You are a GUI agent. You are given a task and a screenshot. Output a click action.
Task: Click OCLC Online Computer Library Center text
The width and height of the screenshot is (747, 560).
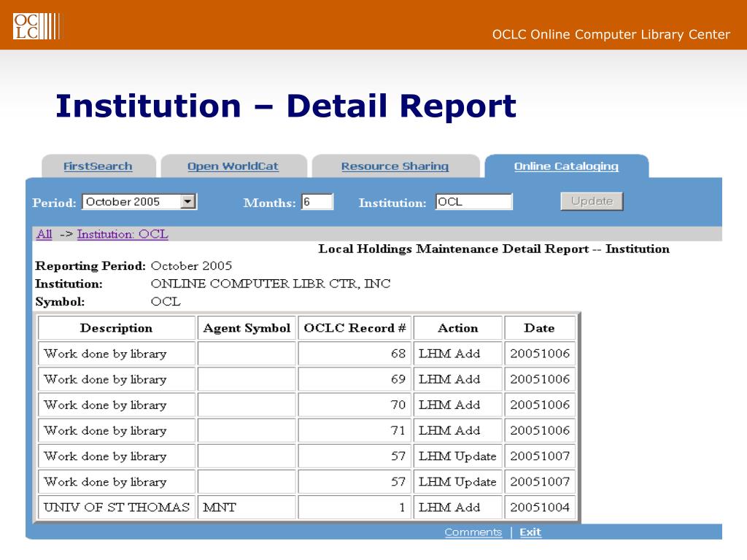pos(611,34)
